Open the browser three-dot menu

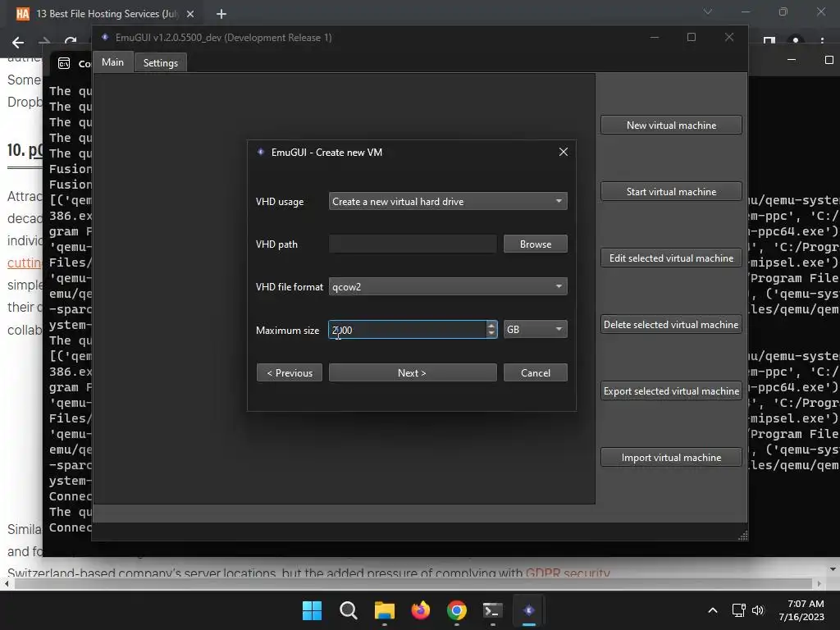pos(822,41)
